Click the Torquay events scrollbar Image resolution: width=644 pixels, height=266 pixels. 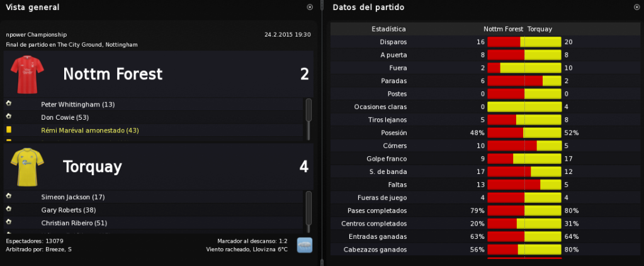308,212
